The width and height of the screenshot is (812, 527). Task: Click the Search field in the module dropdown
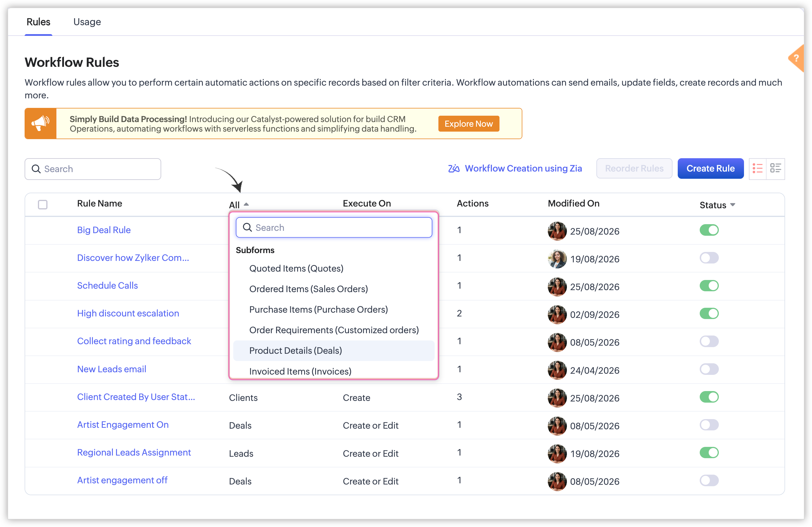[x=334, y=228]
